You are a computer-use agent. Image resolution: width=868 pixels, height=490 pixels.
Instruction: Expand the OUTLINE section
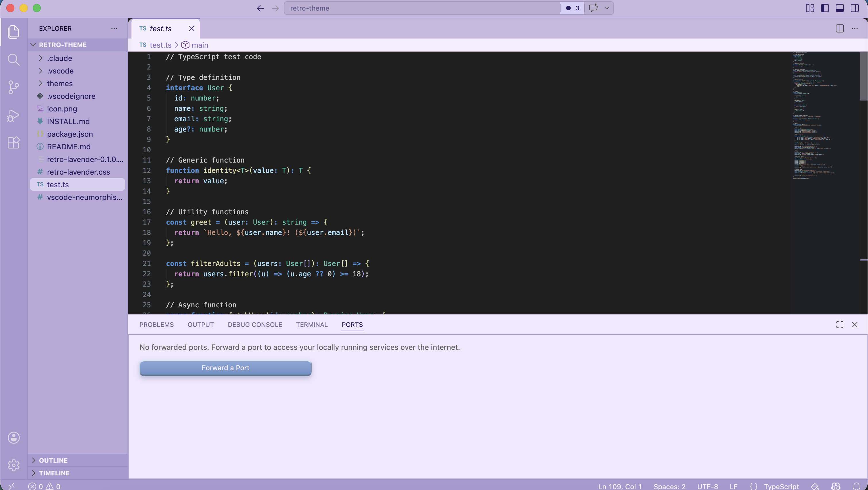(53, 460)
